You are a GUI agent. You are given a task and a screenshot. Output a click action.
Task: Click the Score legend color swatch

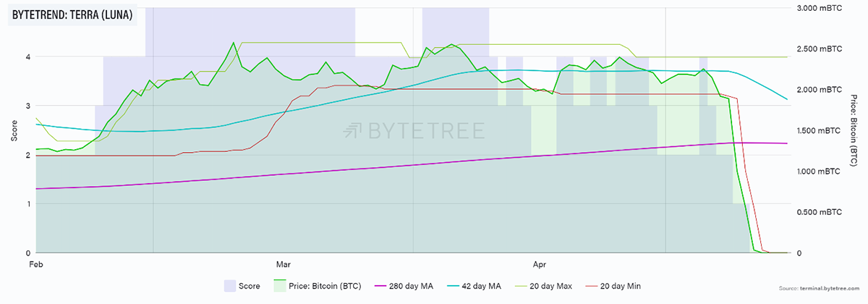pyautogui.click(x=231, y=286)
